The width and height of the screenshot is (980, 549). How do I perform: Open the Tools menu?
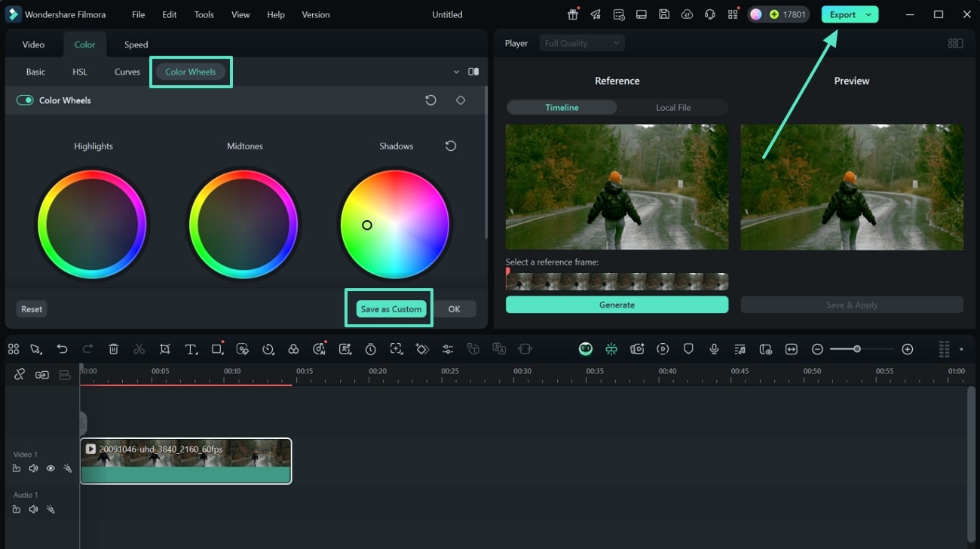(204, 14)
